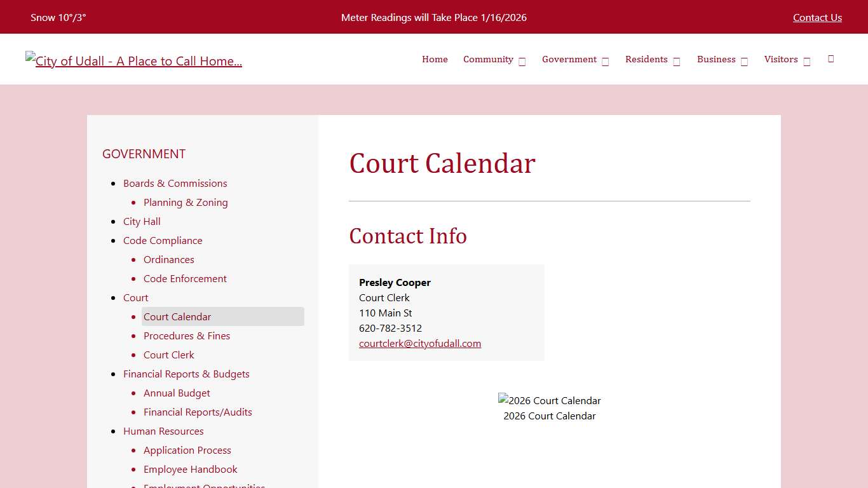
Task: Open the site search icon
Action: coord(831,58)
